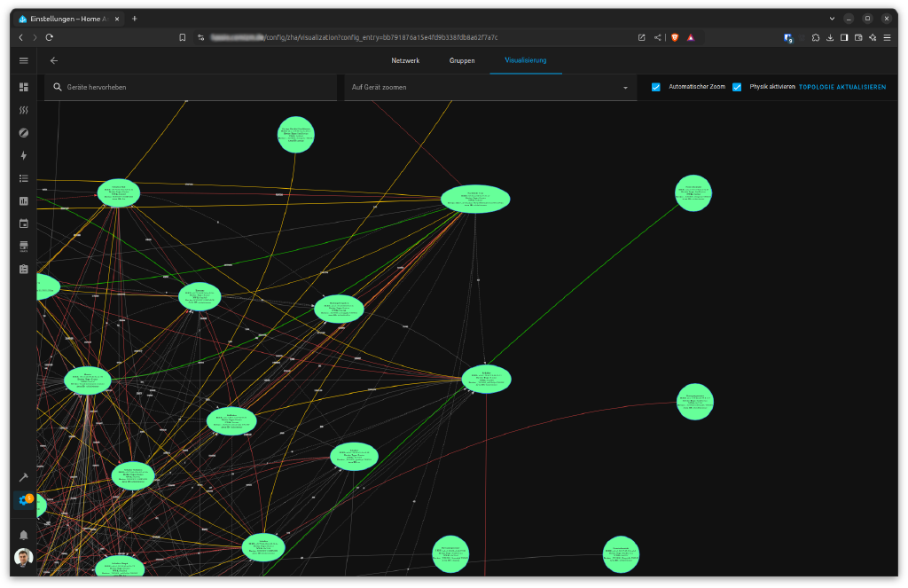Open Developer tools hammer icon
Viewport: 908px width, 588px height.
coord(24,477)
